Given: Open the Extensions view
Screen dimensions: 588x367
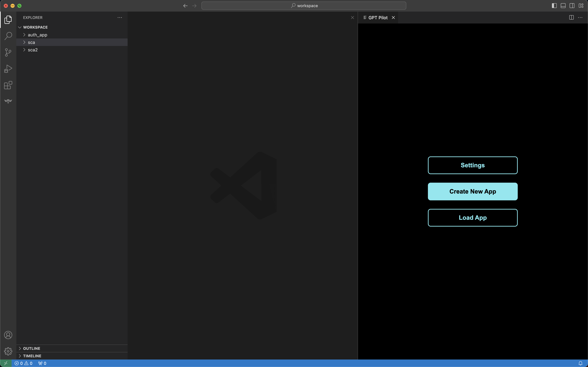Looking at the screenshot, I should click(x=8, y=85).
